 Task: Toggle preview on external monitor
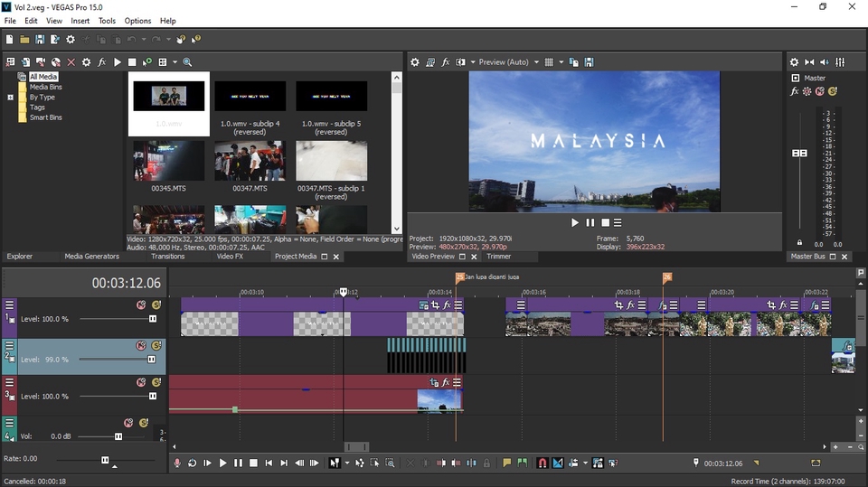[x=430, y=62]
